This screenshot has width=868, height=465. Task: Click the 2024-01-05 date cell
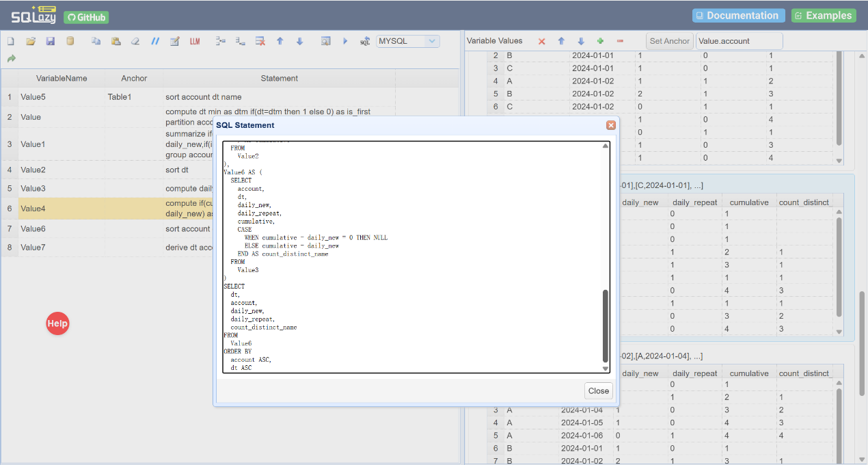(582, 423)
